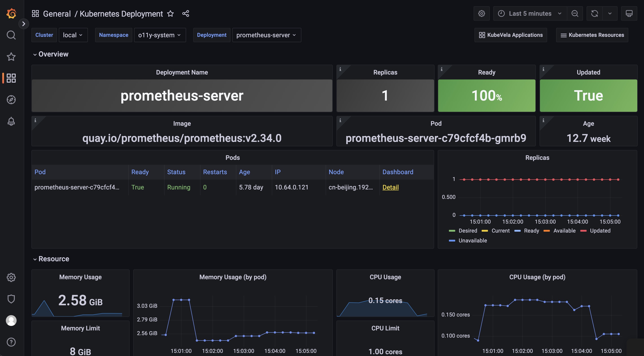Viewport: 644px width, 356px height.
Task: Sort pods table by Ready column
Action: (x=140, y=172)
